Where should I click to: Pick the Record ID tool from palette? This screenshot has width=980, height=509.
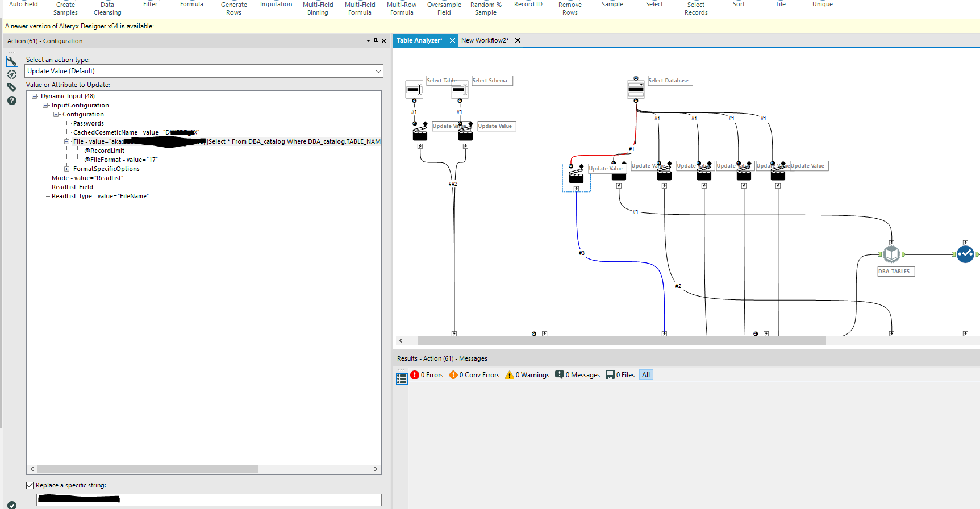[x=528, y=5]
